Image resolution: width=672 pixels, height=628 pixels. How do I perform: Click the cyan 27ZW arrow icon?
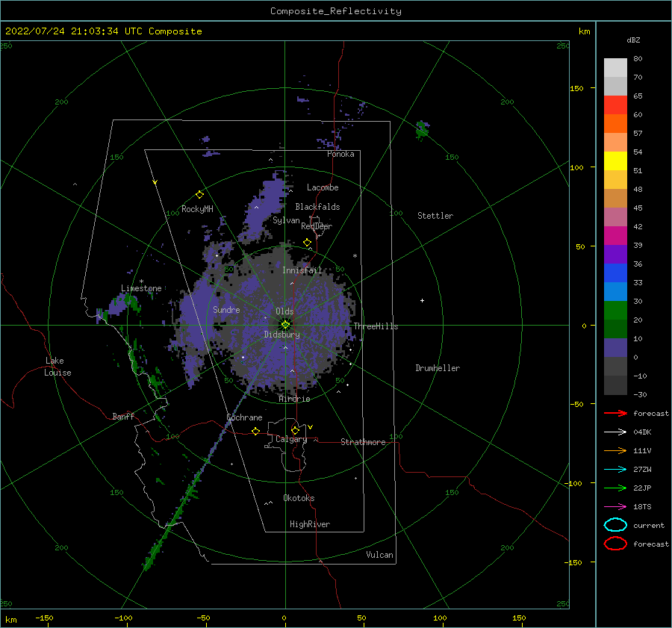pos(615,470)
